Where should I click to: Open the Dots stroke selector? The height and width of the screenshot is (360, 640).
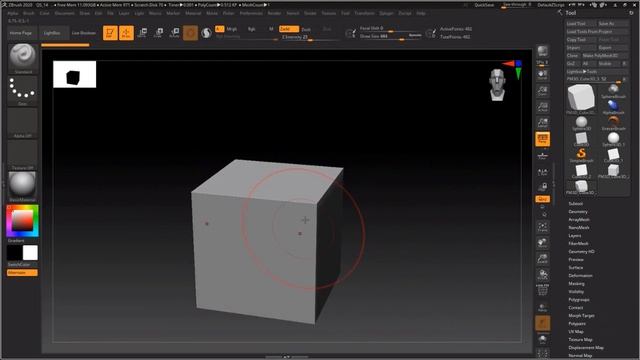click(22, 91)
